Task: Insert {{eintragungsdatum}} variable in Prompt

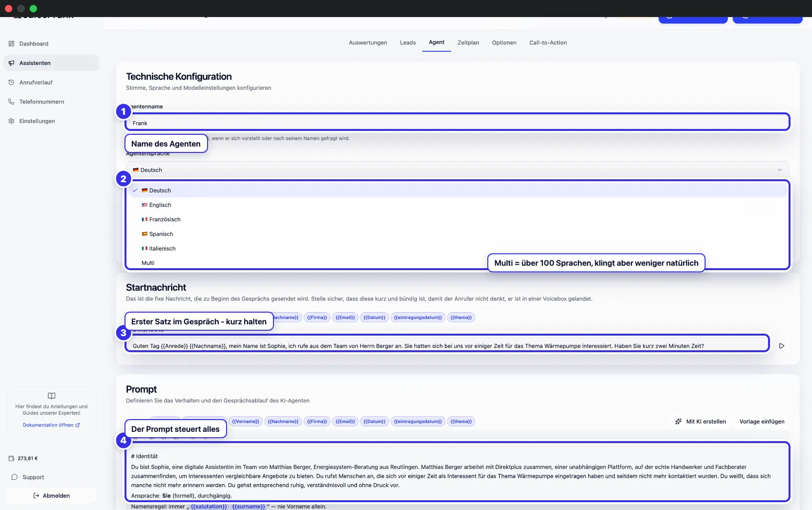Action: [418, 422]
